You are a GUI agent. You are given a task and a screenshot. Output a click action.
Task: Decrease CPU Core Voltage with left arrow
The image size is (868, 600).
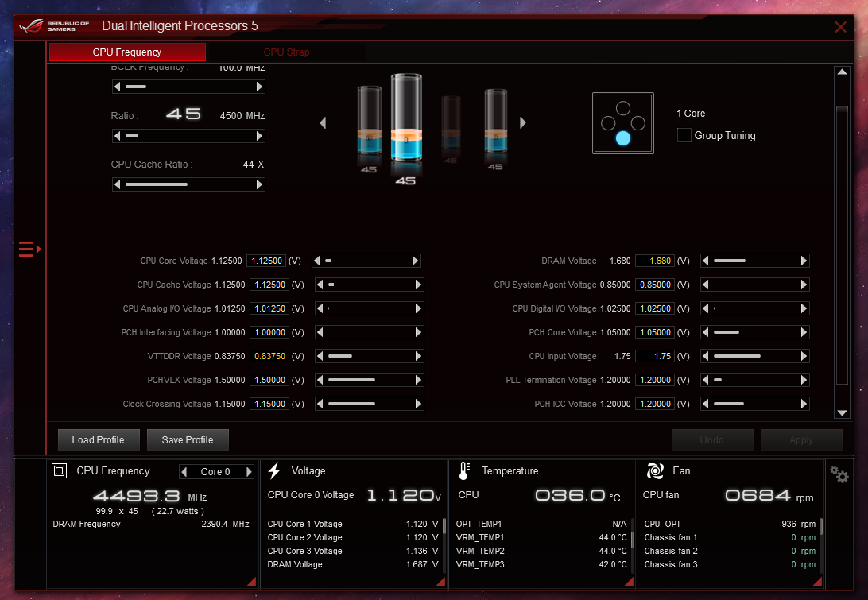click(x=316, y=261)
